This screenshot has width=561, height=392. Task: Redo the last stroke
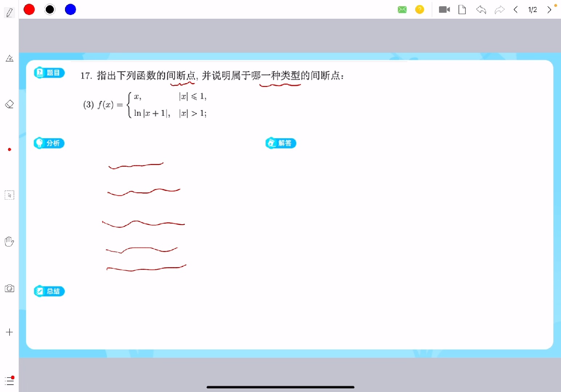[500, 10]
